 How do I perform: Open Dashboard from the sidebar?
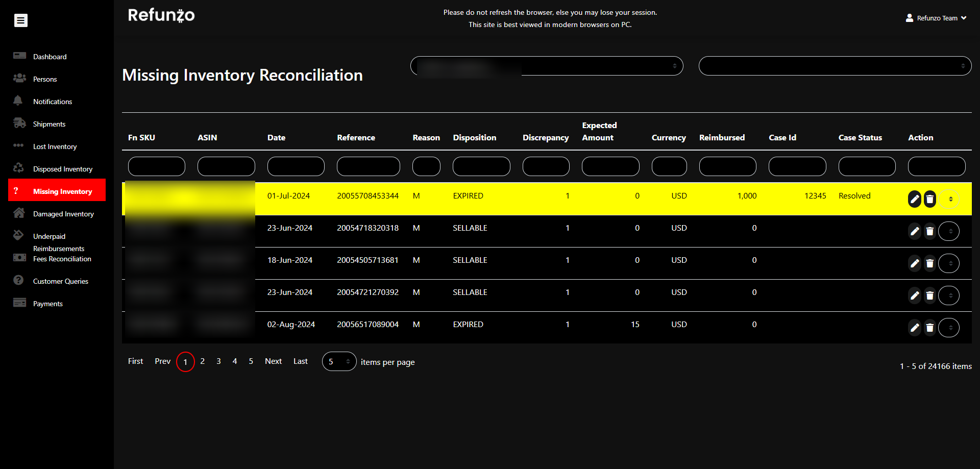50,57
